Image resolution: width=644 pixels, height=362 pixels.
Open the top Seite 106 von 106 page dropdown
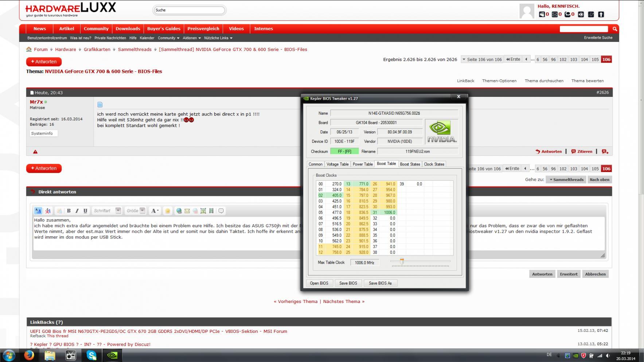click(482, 59)
